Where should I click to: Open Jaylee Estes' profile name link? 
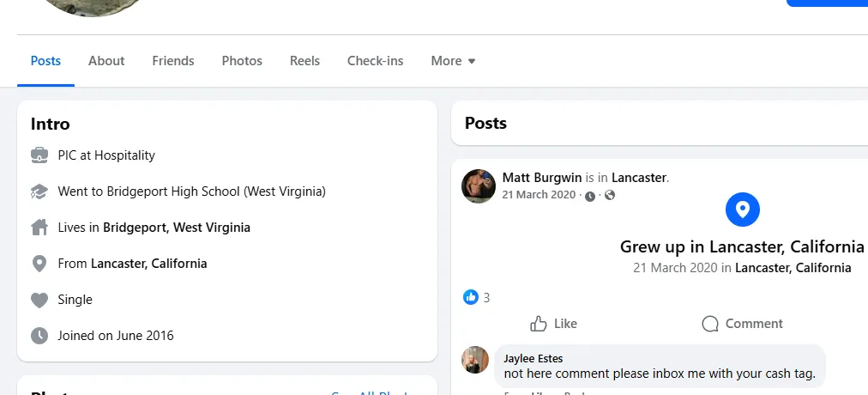pos(533,358)
